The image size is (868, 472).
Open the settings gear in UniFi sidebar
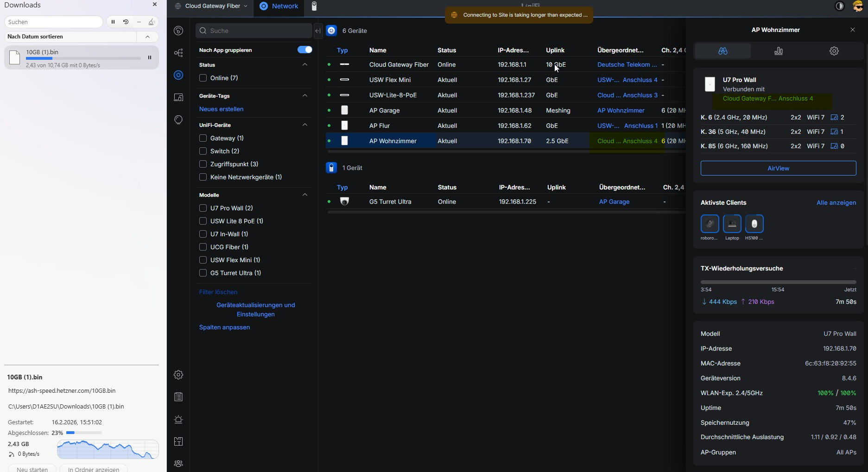[178, 375]
